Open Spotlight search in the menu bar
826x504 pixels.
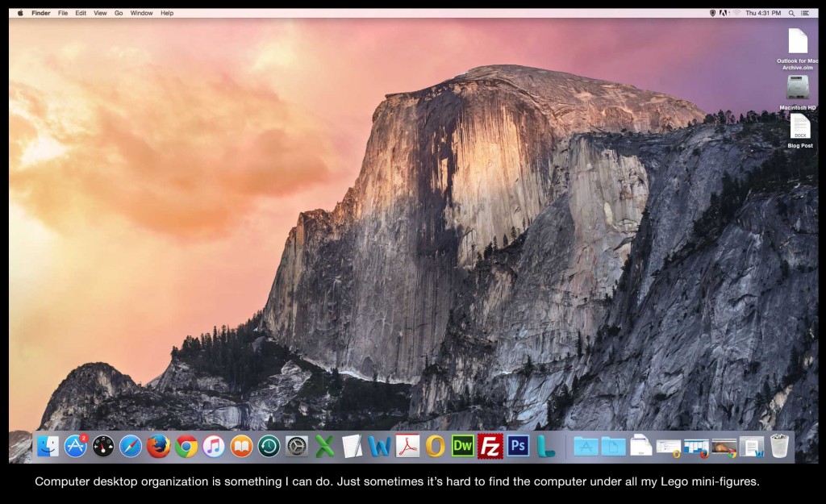tap(792, 12)
